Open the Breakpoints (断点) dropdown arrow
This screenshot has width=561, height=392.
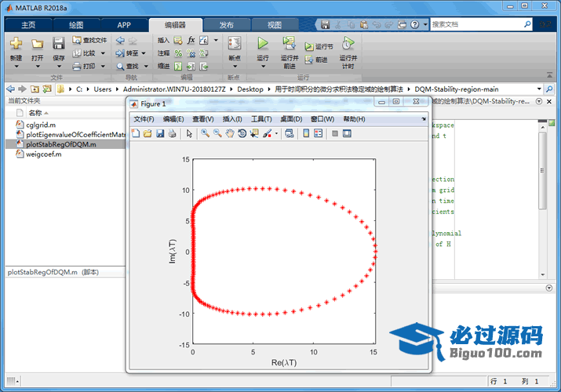click(x=235, y=66)
